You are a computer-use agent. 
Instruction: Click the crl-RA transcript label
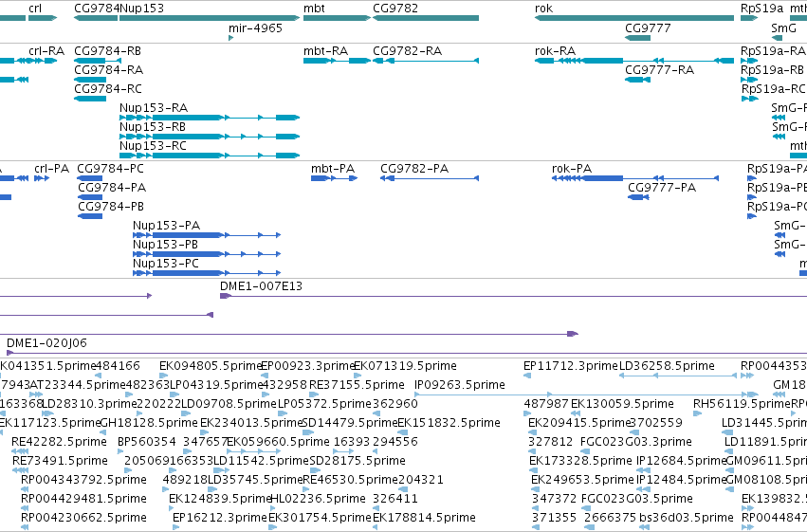click(x=46, y=51)
